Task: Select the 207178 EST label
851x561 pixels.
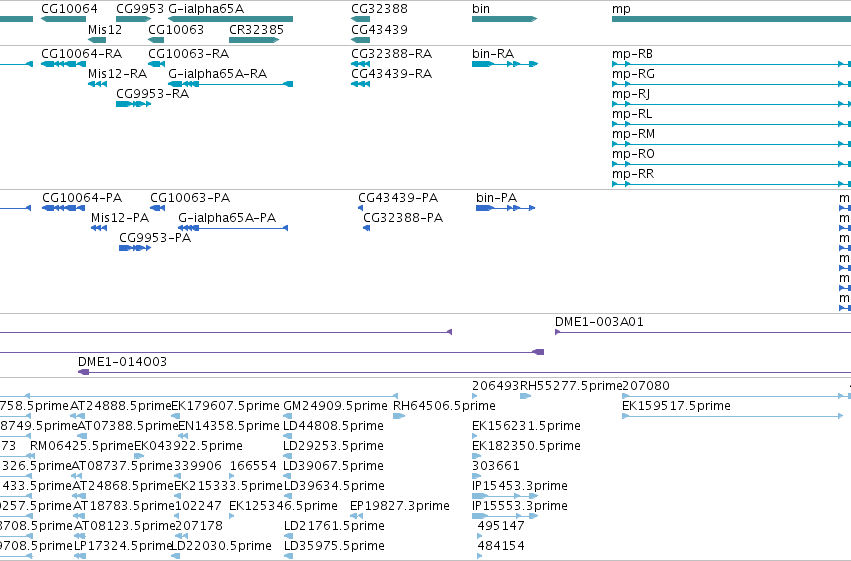Action: point(199,526)
